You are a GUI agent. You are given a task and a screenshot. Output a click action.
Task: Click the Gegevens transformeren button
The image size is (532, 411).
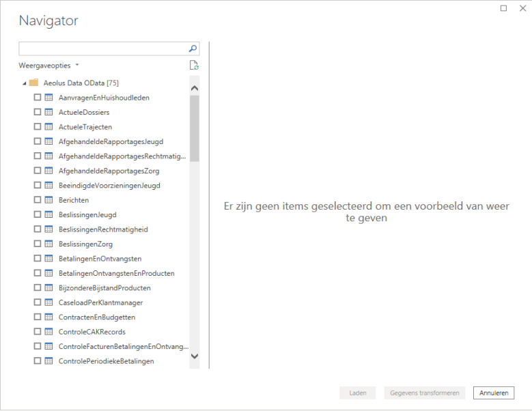[x=425, y=393]
